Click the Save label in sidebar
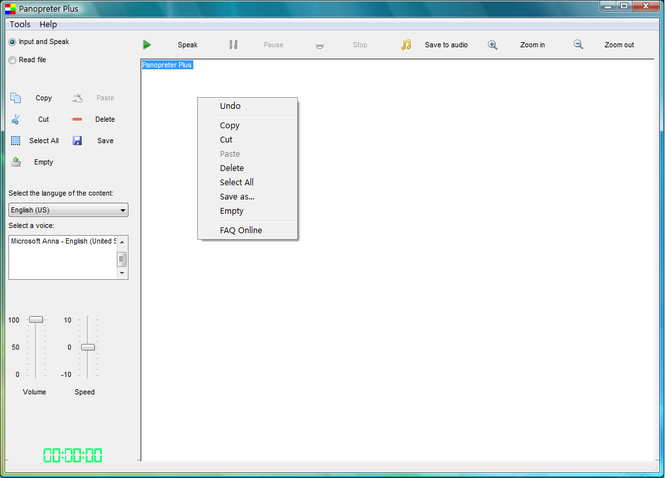The height and width of the screenshot is (478, 665). point(105,141)
